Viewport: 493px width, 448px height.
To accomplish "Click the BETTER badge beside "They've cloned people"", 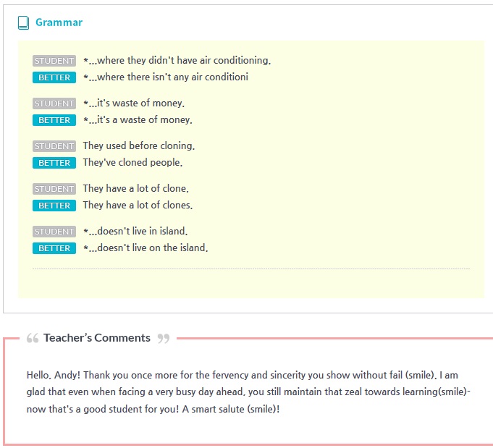I will click(x=54, y=163).
